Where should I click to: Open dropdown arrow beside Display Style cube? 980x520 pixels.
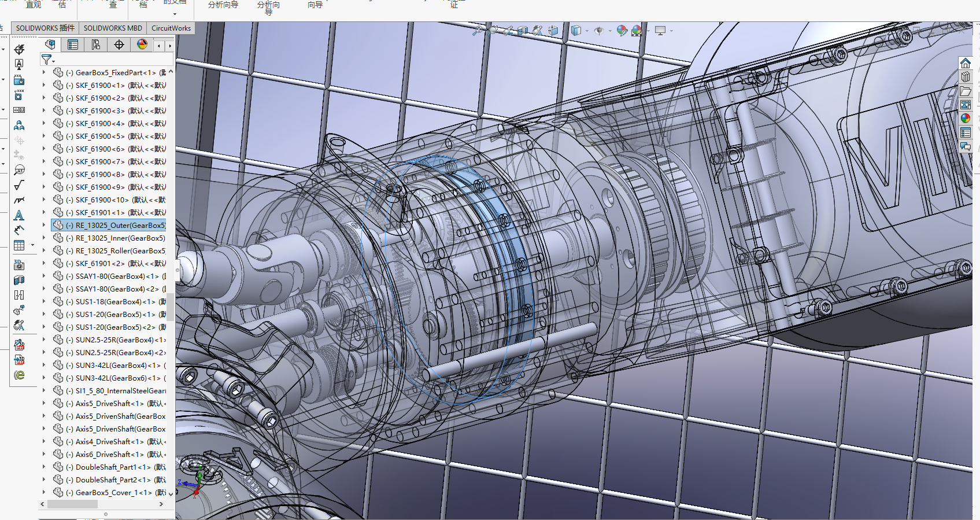pos(587,31)
